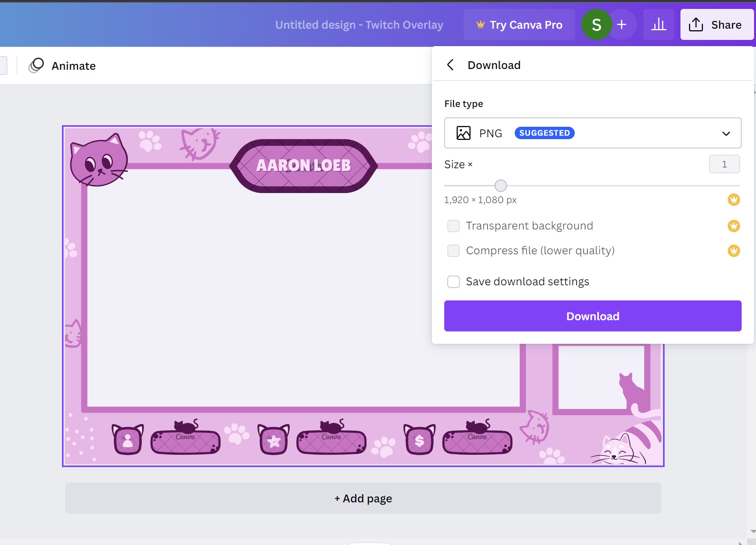Open the design insights chart
This screenshot has height=545, width=756.
point(658,24)
